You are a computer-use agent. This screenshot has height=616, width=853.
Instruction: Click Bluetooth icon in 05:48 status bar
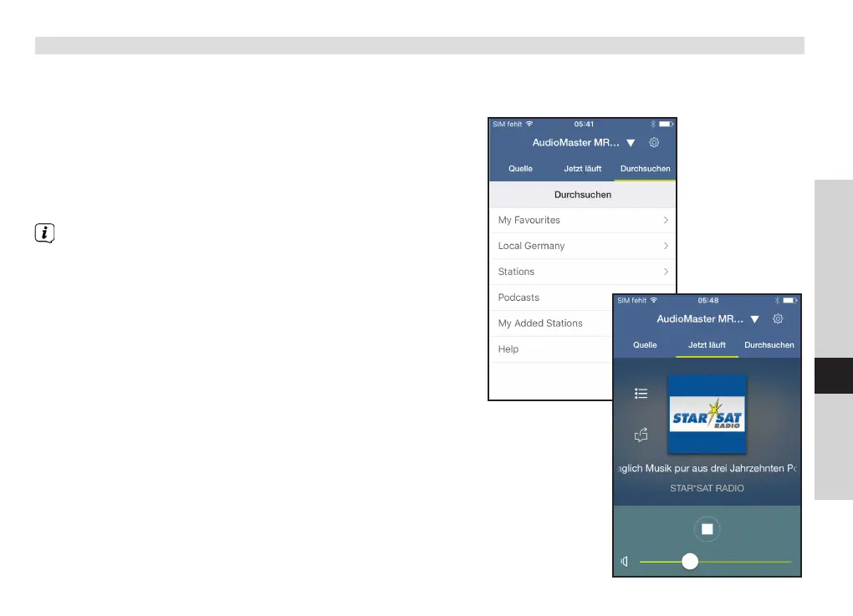(777, 300)
